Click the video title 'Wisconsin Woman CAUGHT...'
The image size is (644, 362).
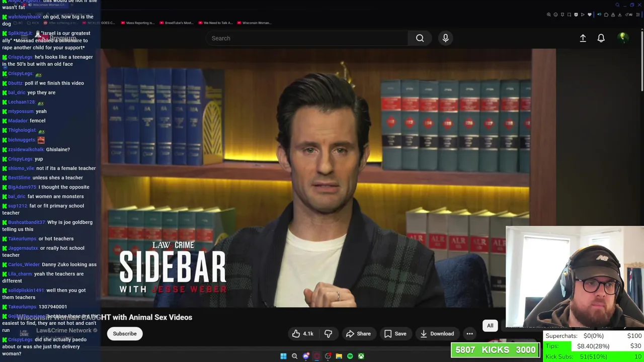pos(105,317)
